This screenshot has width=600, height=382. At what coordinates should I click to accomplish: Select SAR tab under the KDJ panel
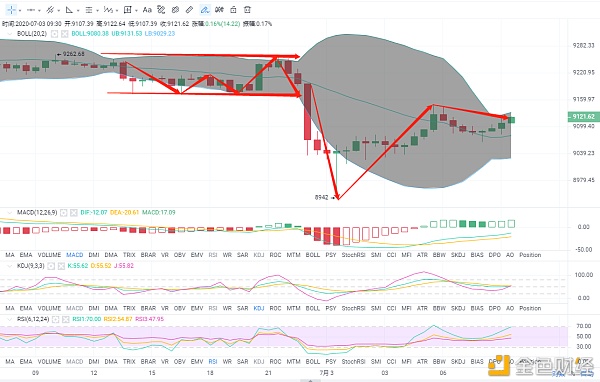(x=243, y=308)
